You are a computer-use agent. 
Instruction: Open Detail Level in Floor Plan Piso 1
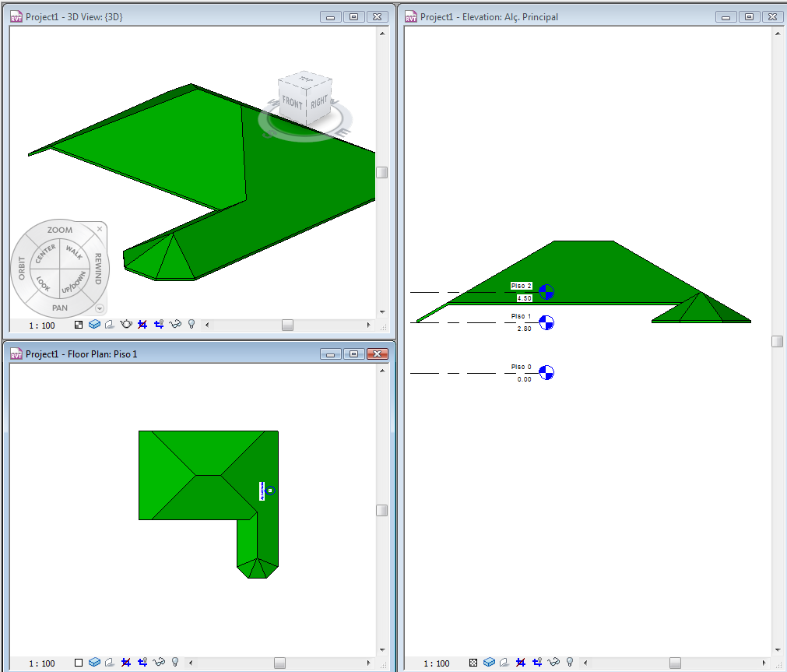click(79, 663)
